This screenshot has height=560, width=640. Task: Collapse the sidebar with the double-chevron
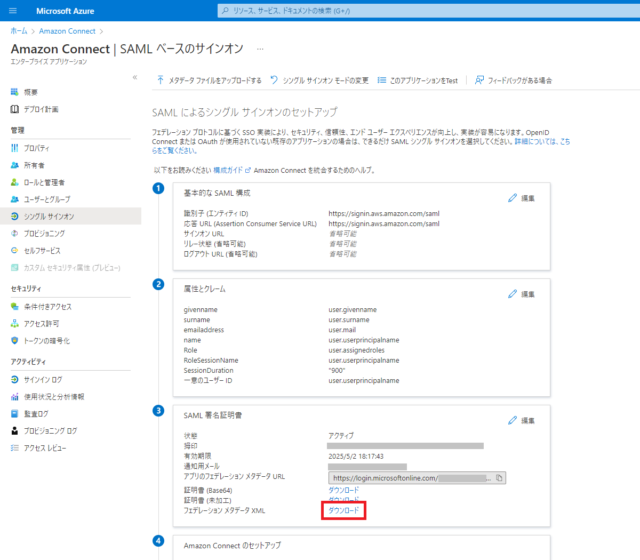[135, 77]
